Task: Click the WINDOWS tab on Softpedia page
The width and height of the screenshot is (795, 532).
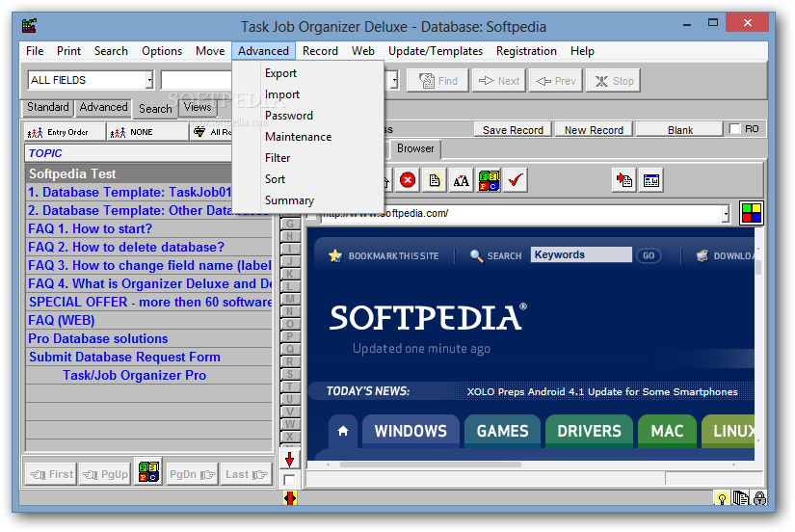Action: tap(411, 431)
